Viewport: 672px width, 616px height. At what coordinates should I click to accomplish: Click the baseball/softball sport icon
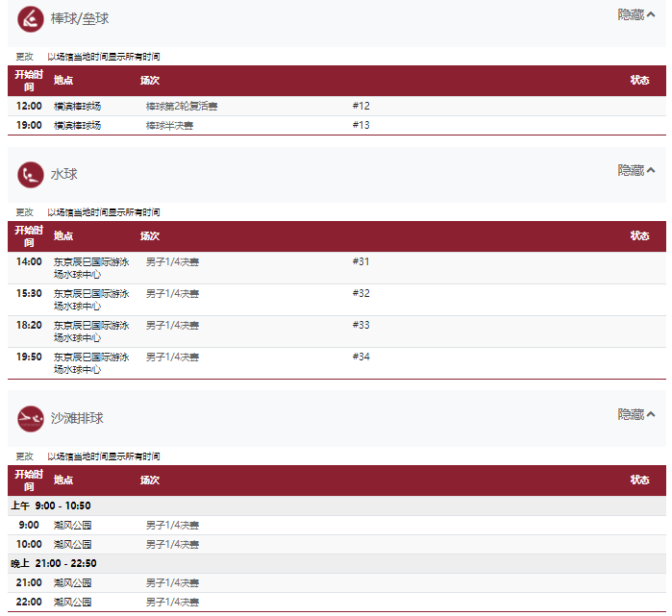click(x=31, y=19)
